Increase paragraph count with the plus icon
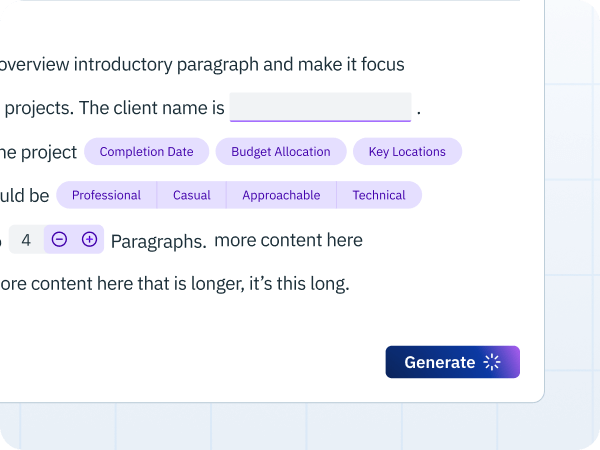Viewport: 600px width, 450px height. coord(89,240)
